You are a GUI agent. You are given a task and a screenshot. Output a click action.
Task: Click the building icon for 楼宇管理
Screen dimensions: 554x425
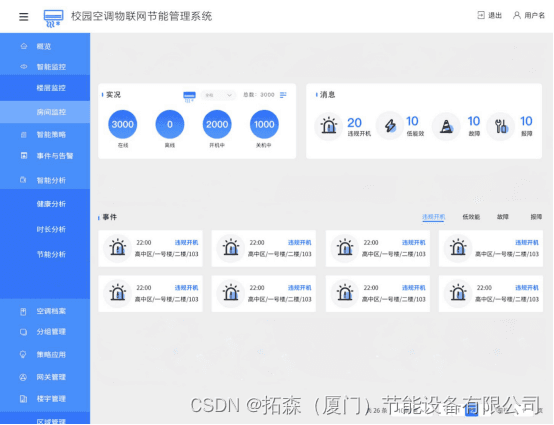click(x=23, y=399)
